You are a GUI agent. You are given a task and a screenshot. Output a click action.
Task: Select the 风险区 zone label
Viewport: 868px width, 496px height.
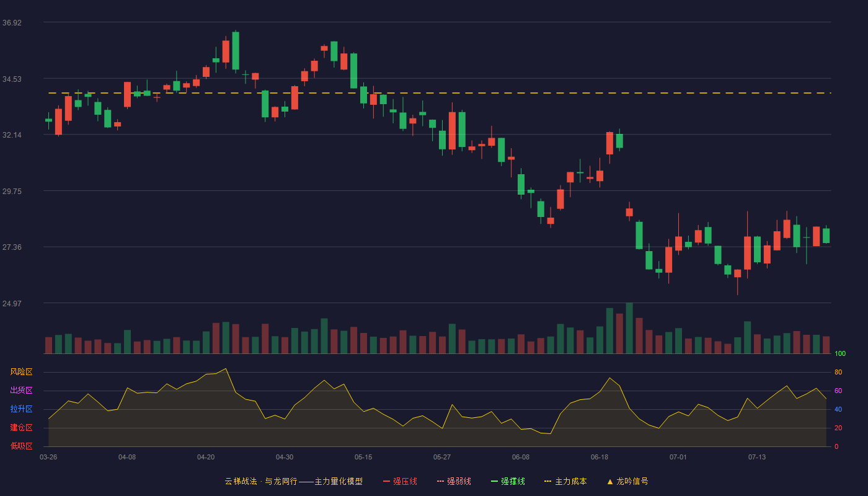pyautogui.click(x=21, y=372)
